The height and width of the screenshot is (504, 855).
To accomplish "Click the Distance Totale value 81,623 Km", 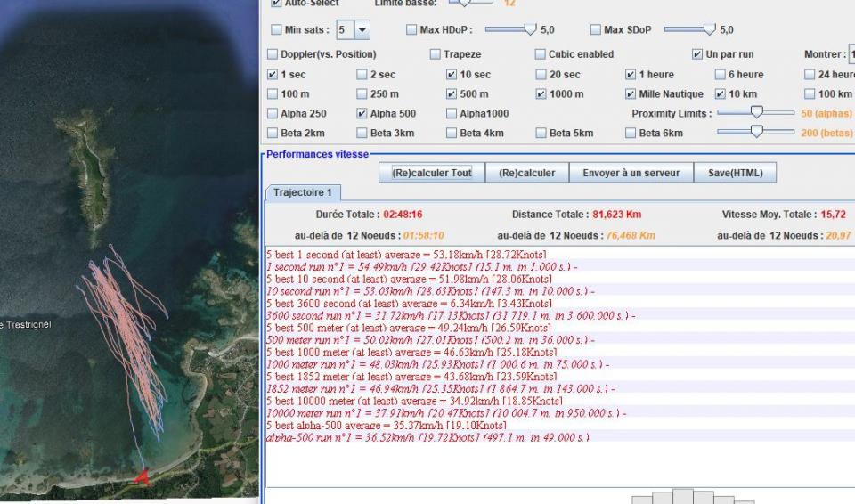I will [x=616, y=215].
